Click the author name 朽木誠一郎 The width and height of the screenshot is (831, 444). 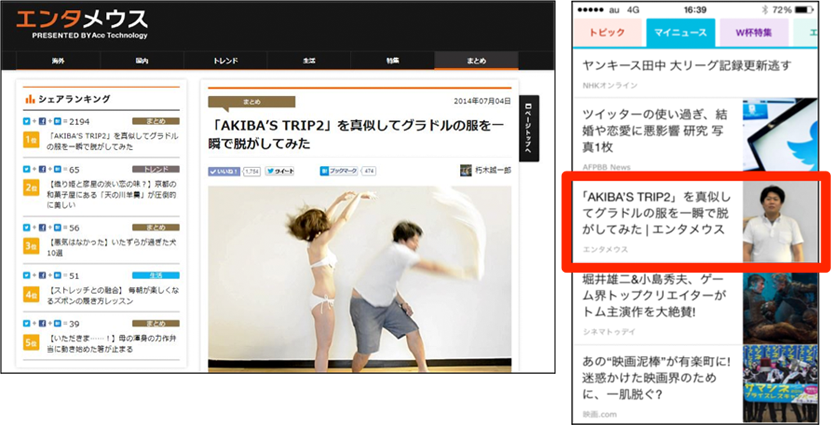point(493,171)
